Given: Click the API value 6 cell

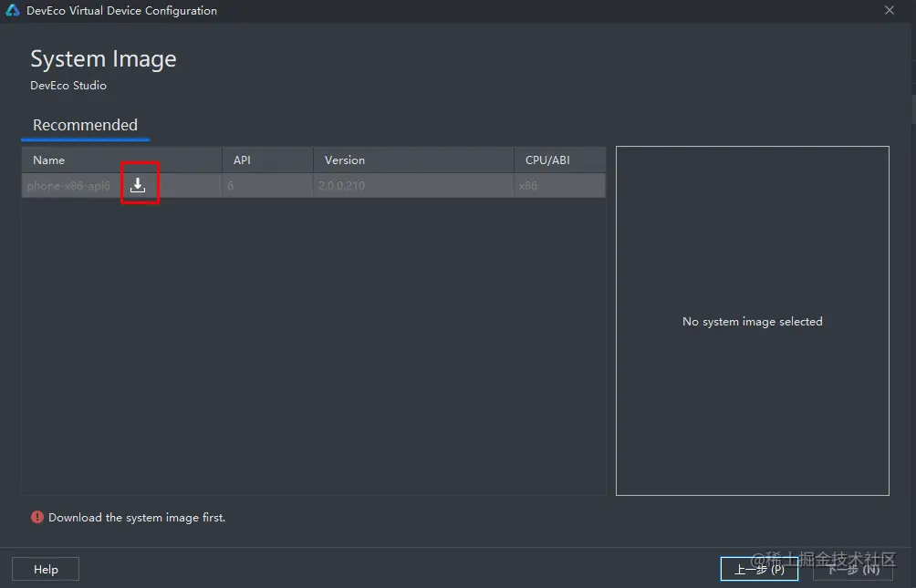Looking at the screenshot, I should [x=230, y=186].
